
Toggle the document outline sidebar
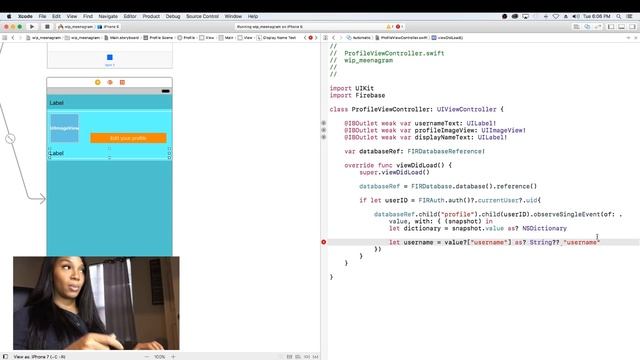5,356
